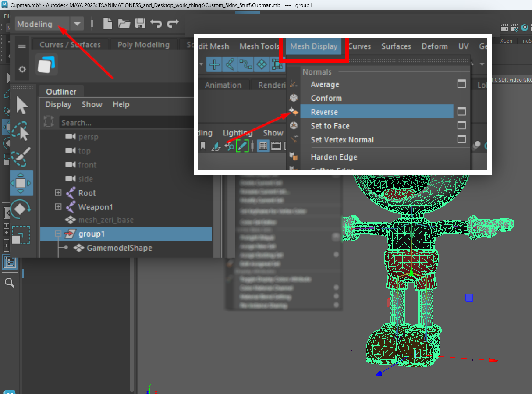
Task: Open the shelf settings gear icon
Action: pyautogui.click(x=22, y=69)
